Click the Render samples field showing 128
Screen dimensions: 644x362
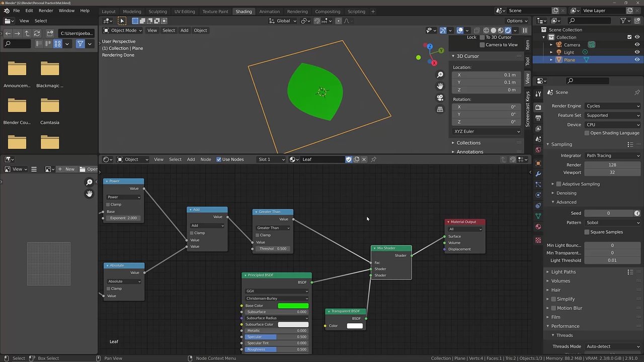click(612, 165)
